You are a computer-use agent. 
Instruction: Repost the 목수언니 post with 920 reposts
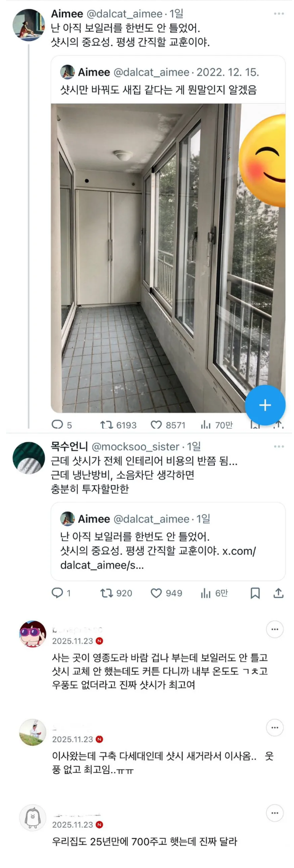tap(106, 593)
